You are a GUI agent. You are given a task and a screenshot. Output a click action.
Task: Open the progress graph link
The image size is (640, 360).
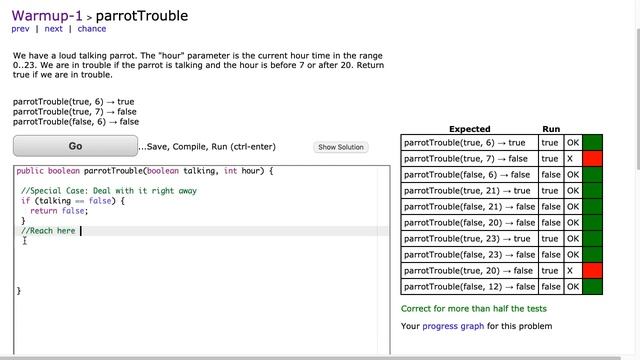click(453, 326)
